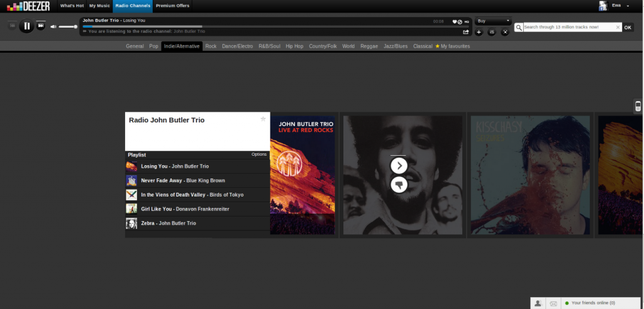Select the Pop genre
This screenshot has height=309, width=644.
[x=153, y=46]
